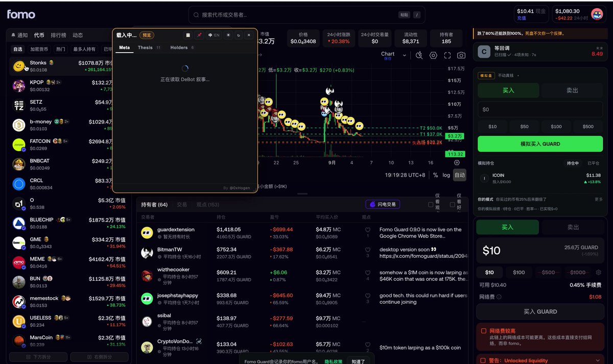Switch simulated positions to 持仓中

pyautogui.click(x=573, y=163)
